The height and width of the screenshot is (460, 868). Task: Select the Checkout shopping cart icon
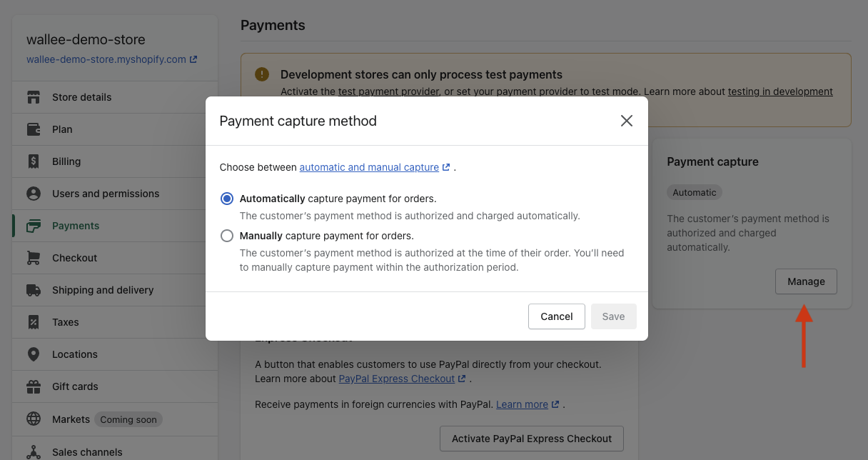(34, 257)
